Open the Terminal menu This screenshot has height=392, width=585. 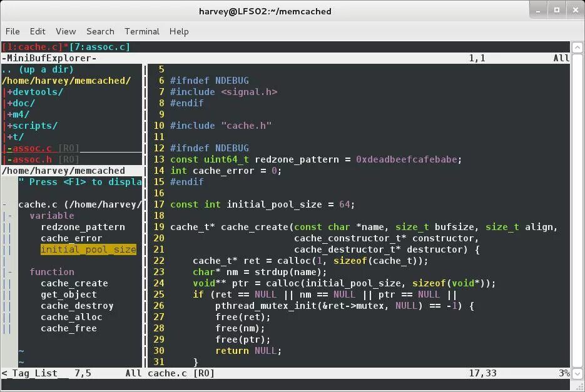point(142,31)
